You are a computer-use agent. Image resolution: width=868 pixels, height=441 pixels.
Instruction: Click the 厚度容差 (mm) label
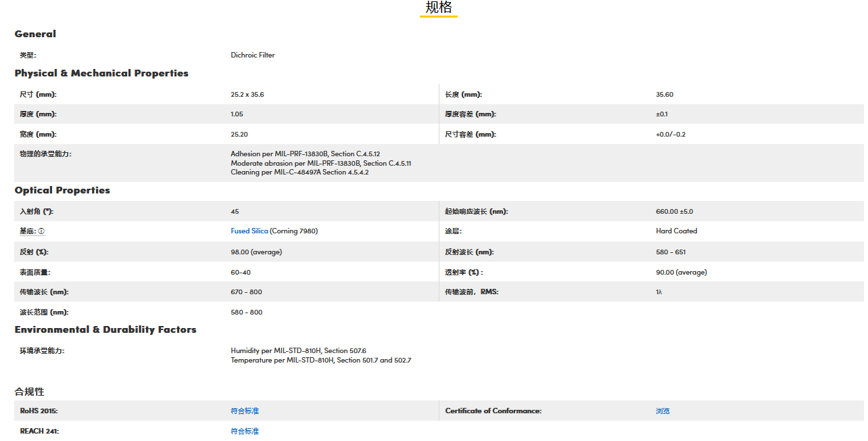coord(471,114)
